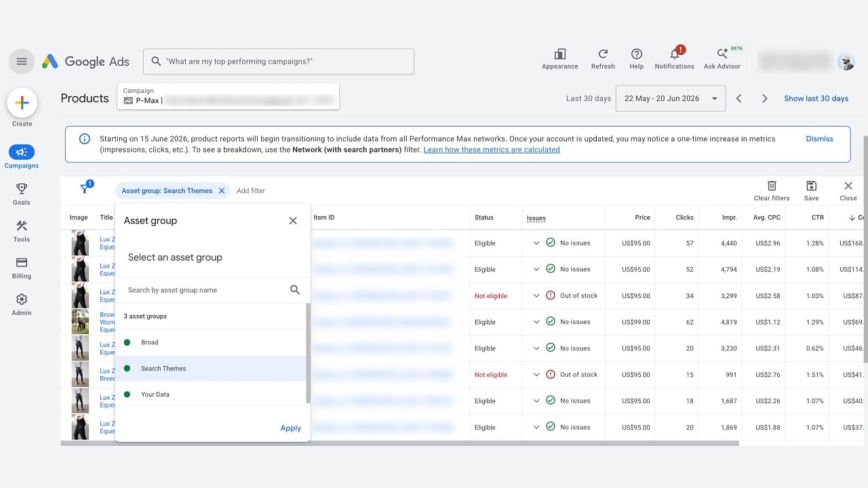Expand Out of stock issue in 991 impressions row
The image size is (868, 488).
(536, 375)
